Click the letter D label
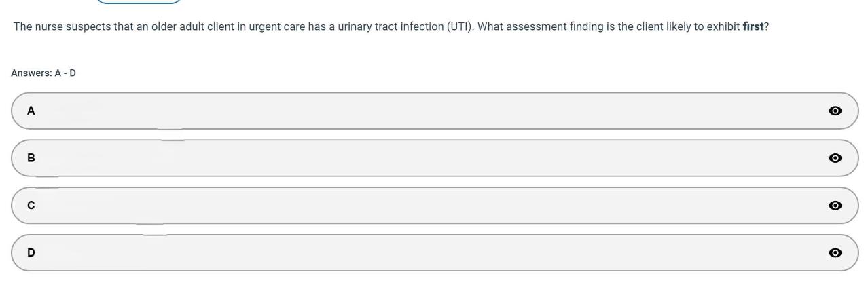The width and height of the screenshot is (868, 304). tap(31, 253)
